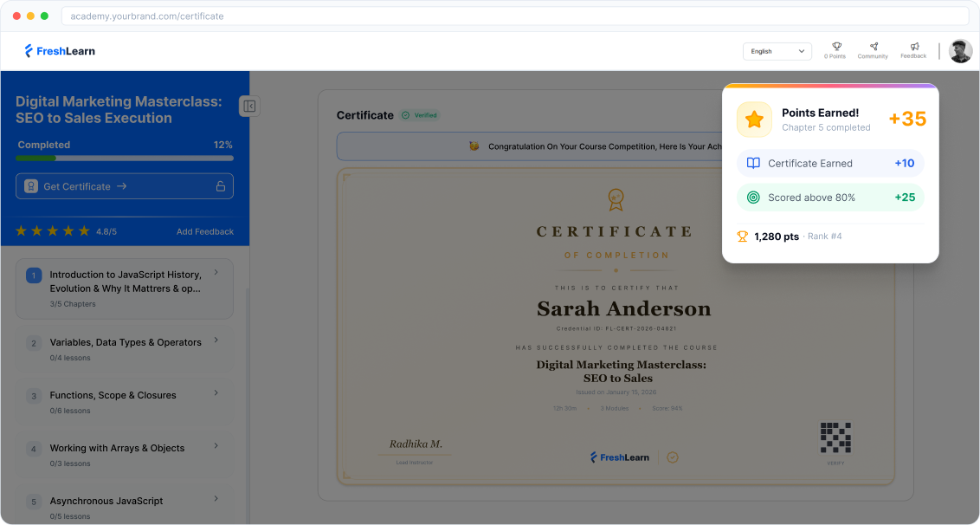Click the Verified badge next to Certificate

[x=421, y=114]
